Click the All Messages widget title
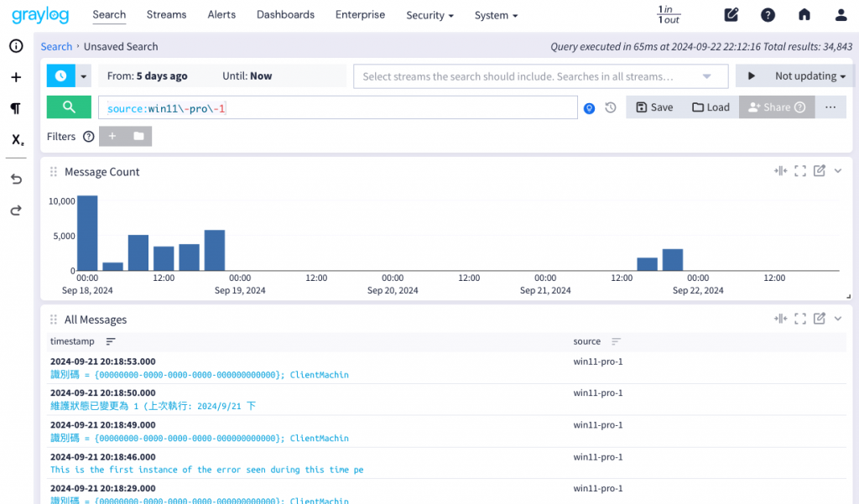The image size is (859, 504). click(x=96, y=320)
